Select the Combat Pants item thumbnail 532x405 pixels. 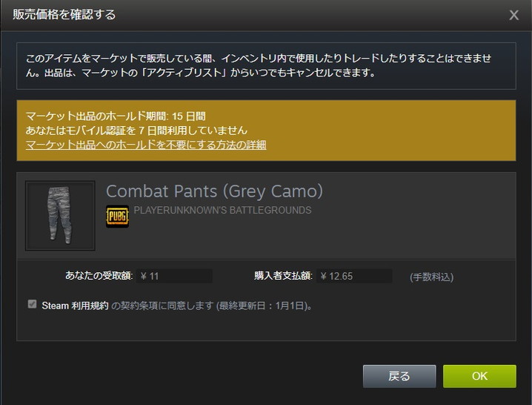(x=60, y=216)
